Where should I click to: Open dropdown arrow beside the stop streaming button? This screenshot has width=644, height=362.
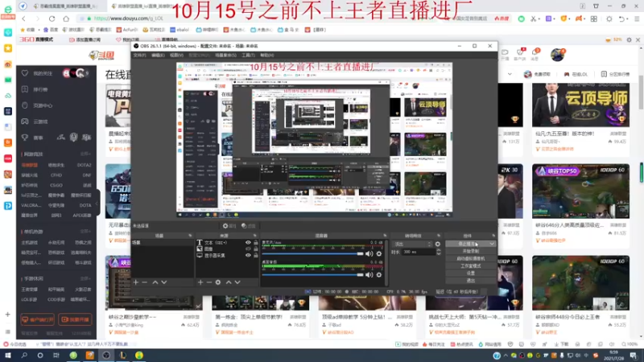[492, 244]
